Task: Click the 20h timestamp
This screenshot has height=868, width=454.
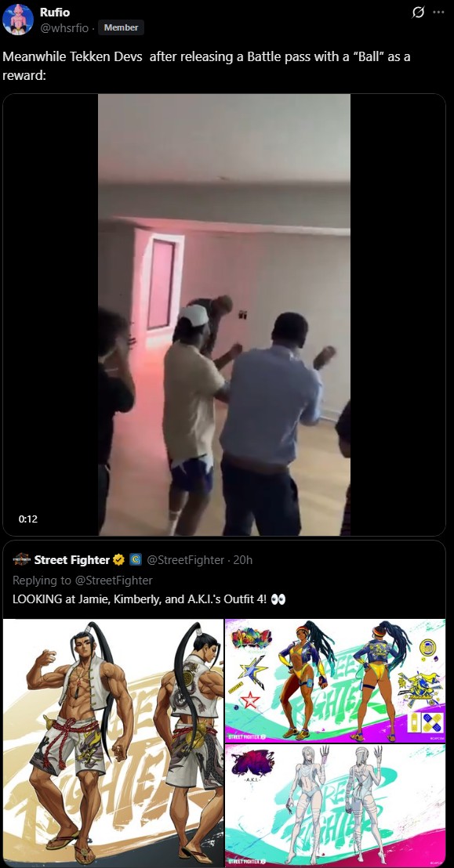Action: 243,559
